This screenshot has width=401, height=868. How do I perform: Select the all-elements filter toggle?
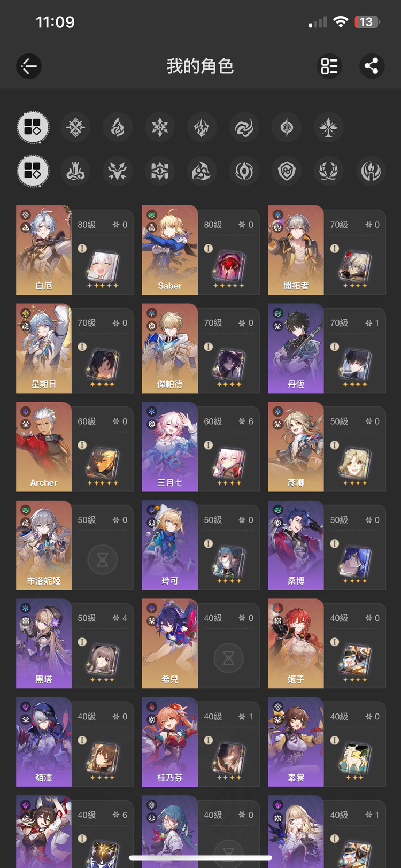(x=33, y=128)
